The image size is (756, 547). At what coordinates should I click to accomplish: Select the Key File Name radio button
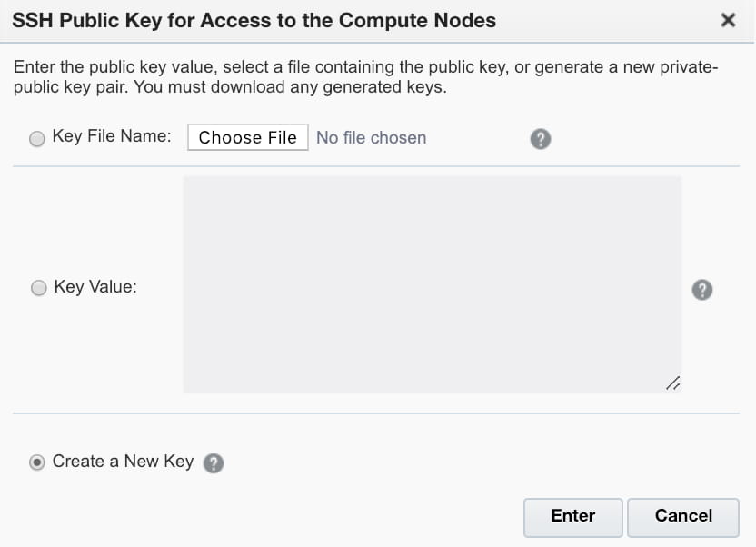(x=37, y=139)
